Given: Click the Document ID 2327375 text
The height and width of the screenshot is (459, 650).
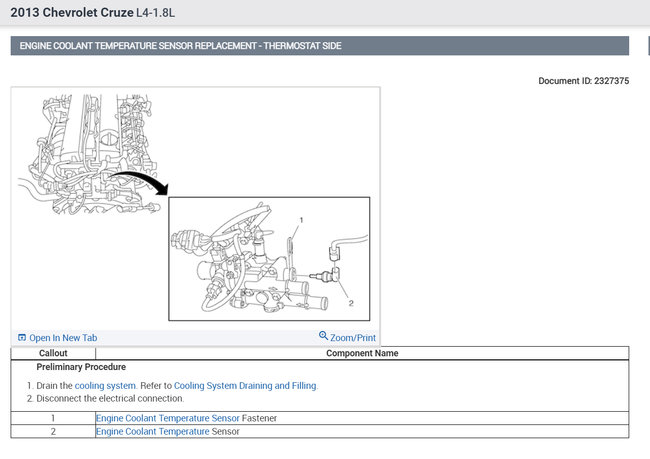Looking at the screenshot, I should coord(583,81).
